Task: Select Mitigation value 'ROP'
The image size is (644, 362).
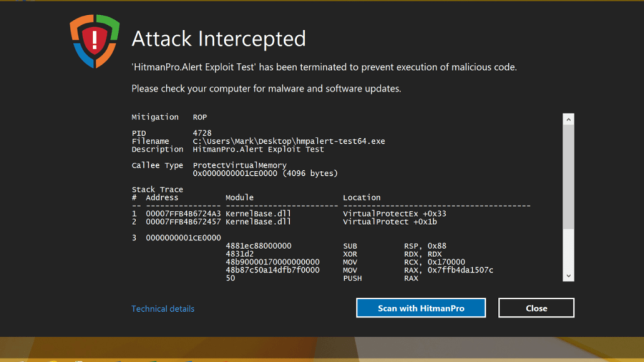Action: pos(200,117)
